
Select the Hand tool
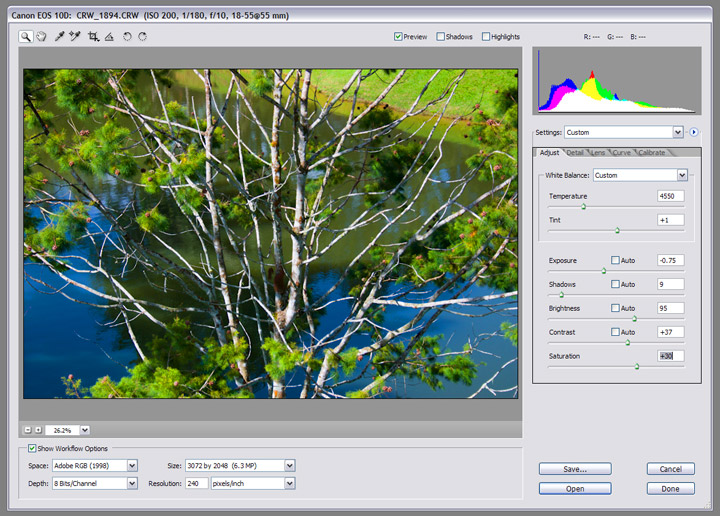click(42, 37)
